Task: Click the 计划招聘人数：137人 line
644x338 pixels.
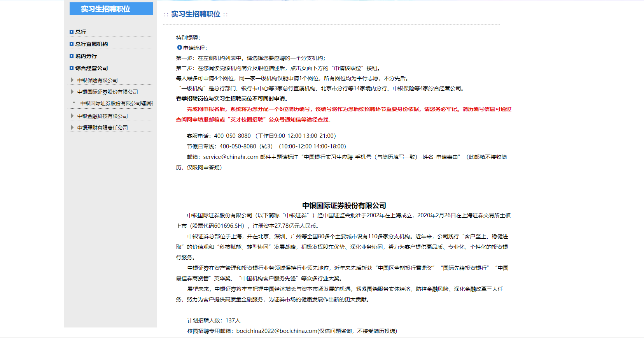Action: point(214,320)
